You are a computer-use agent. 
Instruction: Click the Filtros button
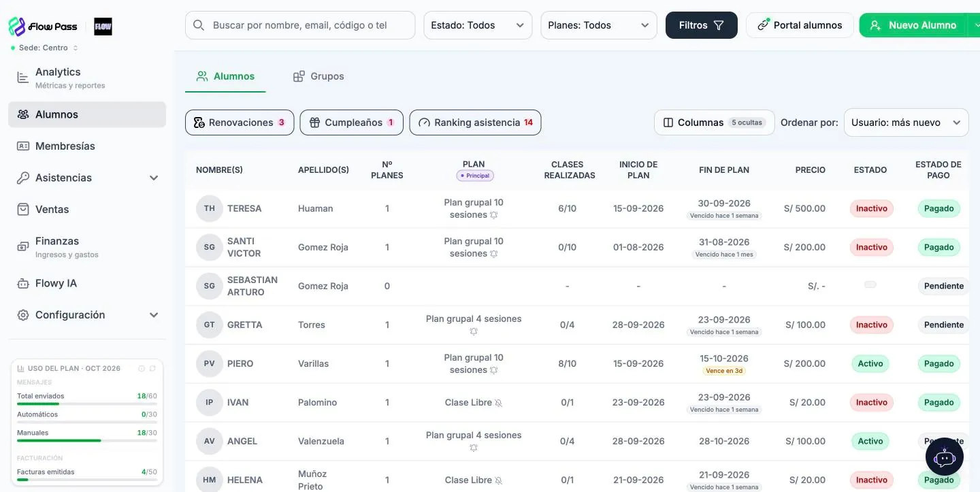(702, 25)
